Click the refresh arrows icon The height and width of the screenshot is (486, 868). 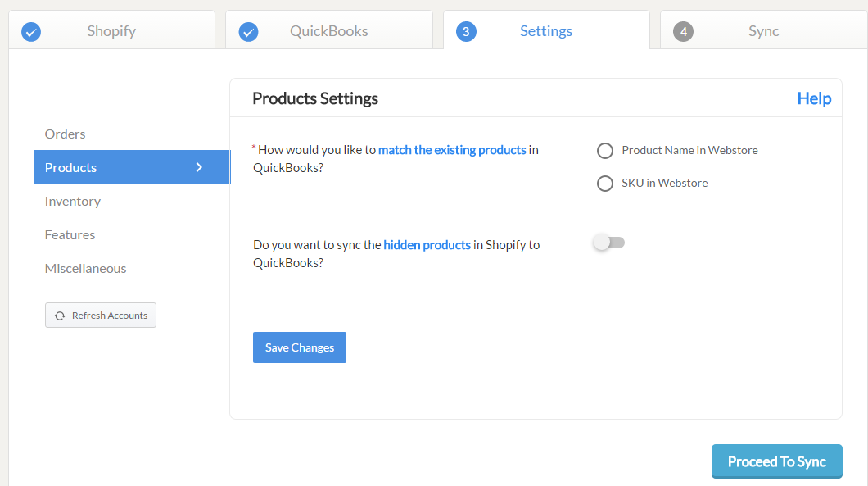pos(60,316)
